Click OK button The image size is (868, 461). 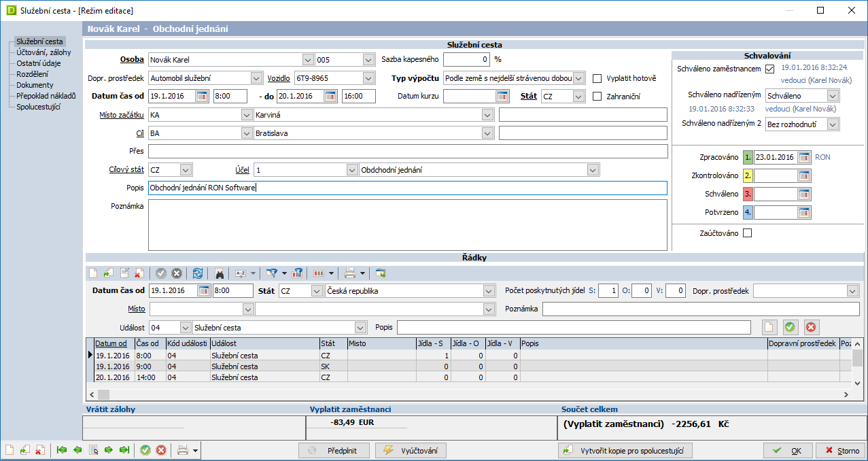pyautogui.click(x=787, y=450)
